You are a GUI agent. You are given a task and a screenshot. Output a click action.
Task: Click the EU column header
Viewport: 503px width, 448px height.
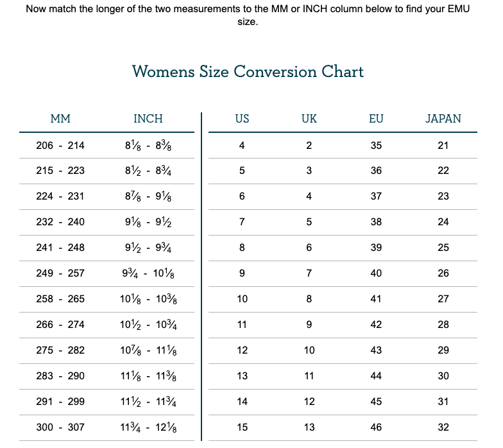pos(376,119)
